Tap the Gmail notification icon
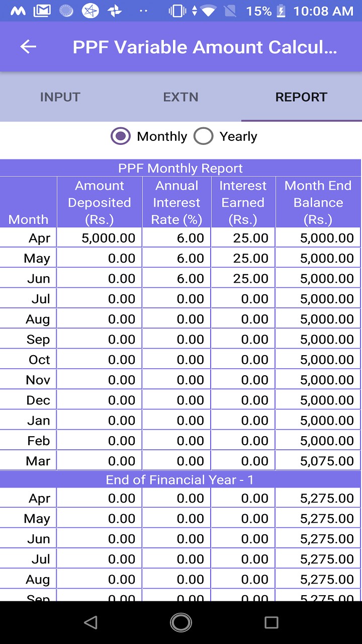 (42, 11)
